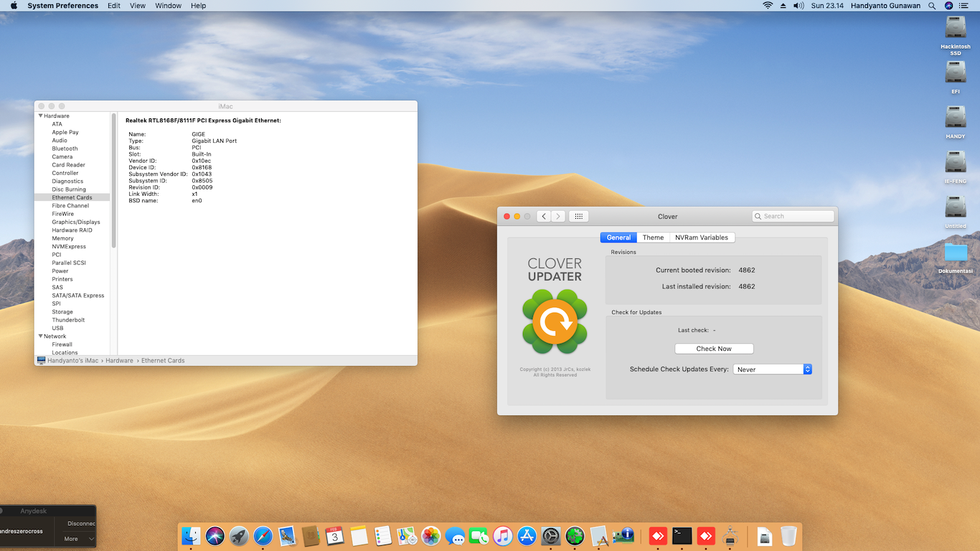Select the Untitled drive on desktop
Viewport: 980px width, 551px height.
(956, 212)
